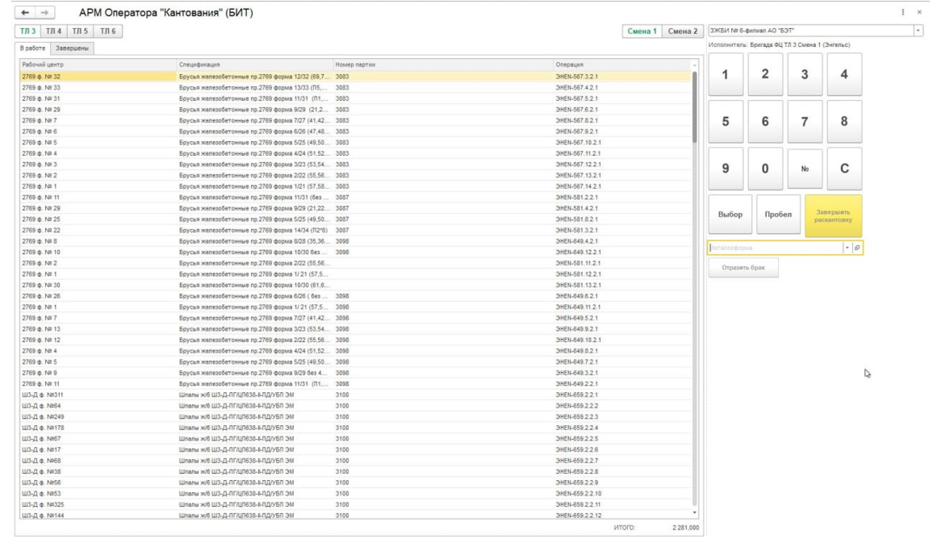
Task: Select row 2769 ф. № 10
Action: point(356,253)
